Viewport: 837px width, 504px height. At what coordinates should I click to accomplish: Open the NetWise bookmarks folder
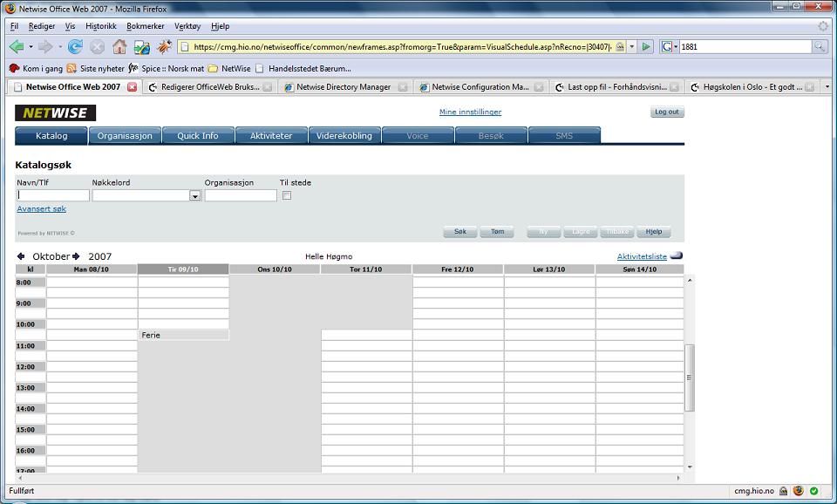229,68
